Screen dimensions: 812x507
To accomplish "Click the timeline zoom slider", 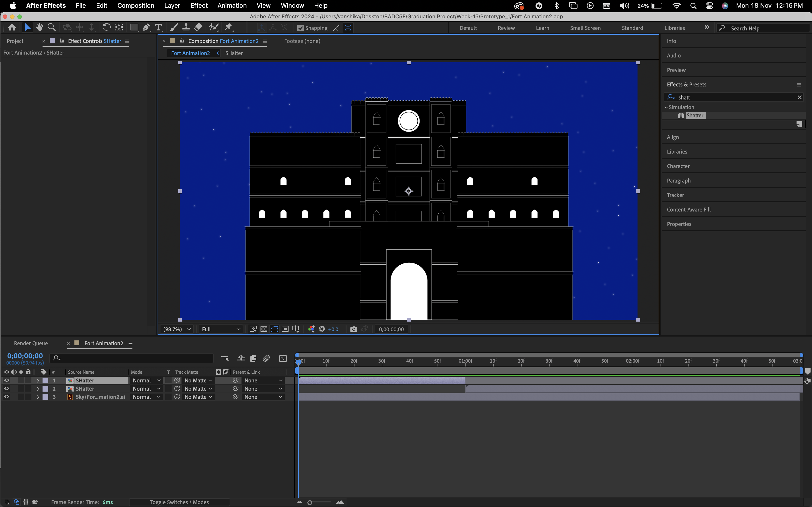I will tap(310, 502).
